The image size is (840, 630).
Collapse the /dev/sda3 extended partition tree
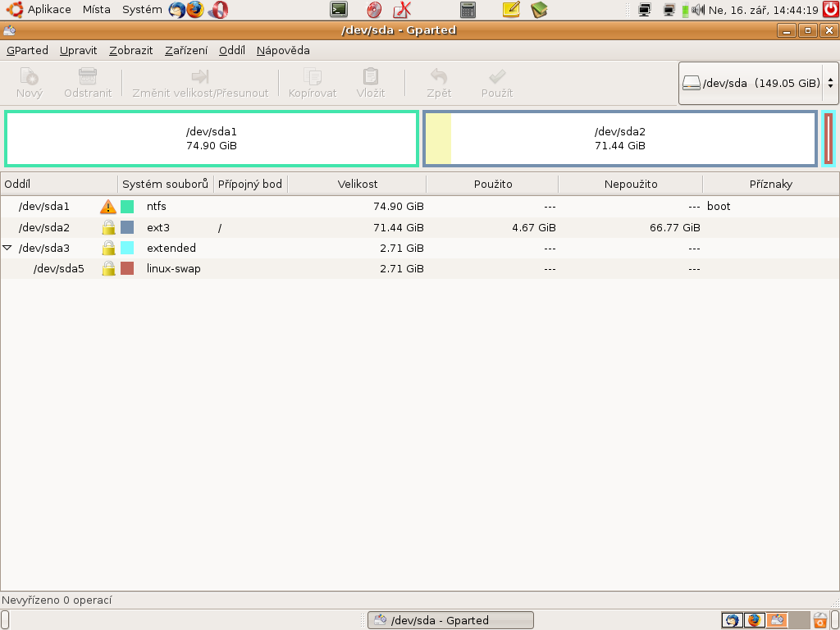(7, 248)
